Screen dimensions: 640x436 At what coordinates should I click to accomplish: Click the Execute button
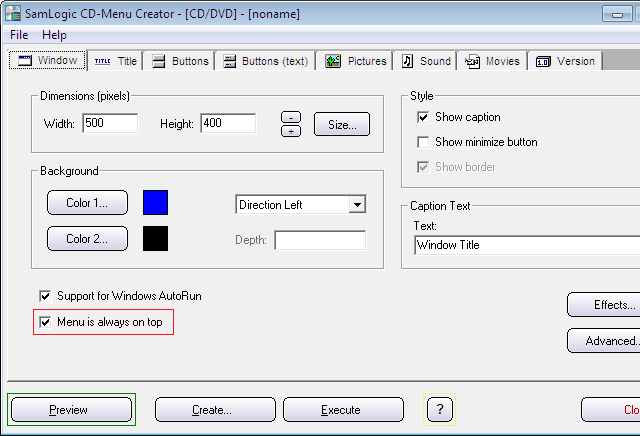(x=343, y=409)
